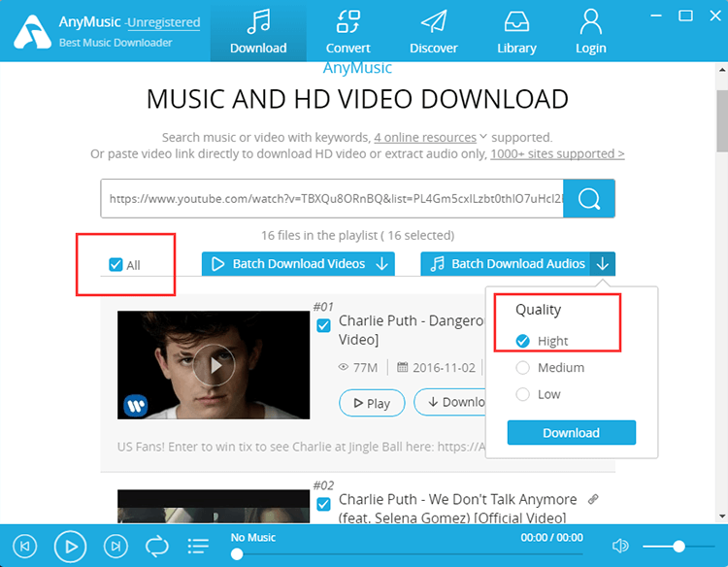Click the search magnifier button

(589, 199)
